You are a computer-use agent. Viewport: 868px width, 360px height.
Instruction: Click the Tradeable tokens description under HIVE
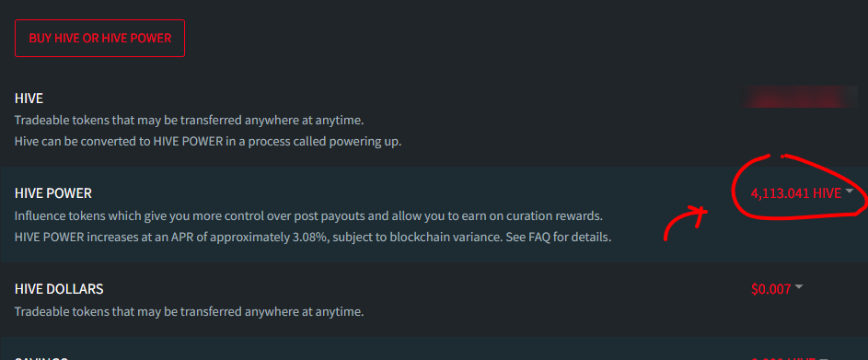click(x=190, y=121)
